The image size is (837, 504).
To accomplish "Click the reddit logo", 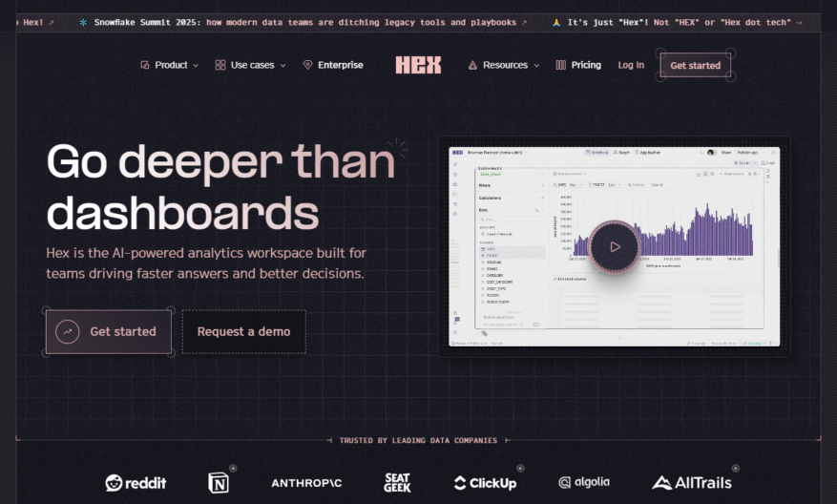I will 136,483.
